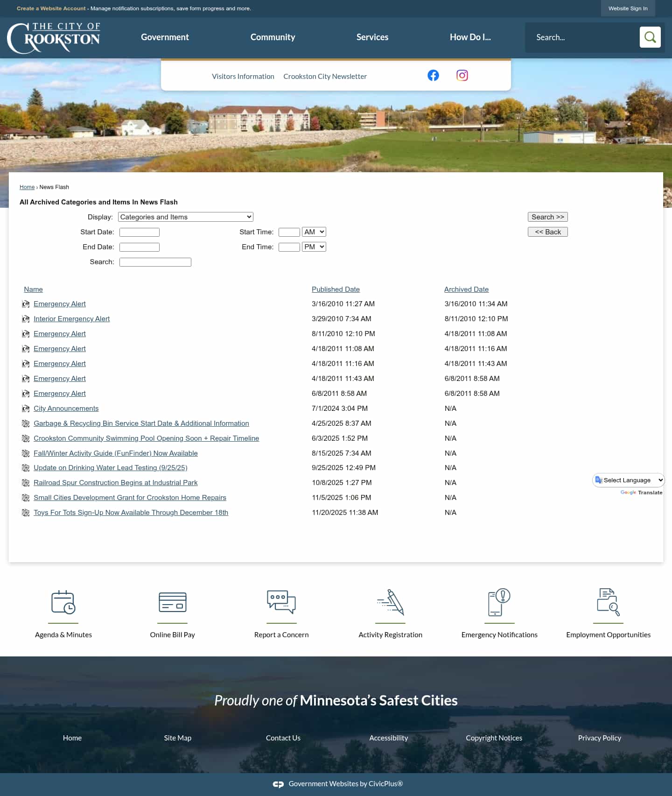Screen dimensions: 672x796
Task: Click the Online Bill Pay card icon
Action: point(173,602)
